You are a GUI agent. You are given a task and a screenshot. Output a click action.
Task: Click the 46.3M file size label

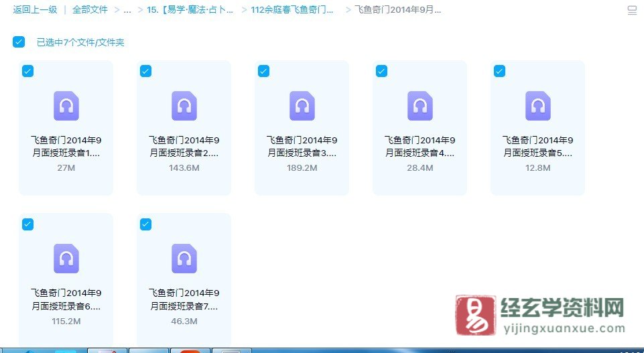pos(184,321)
